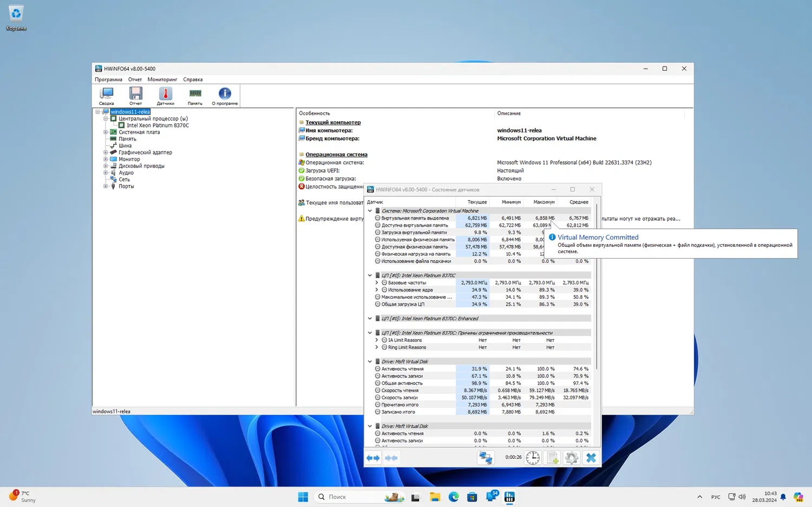812x507 pixels.
Task: Expand the Графический адаптер tree node
Action: [106, 153]
